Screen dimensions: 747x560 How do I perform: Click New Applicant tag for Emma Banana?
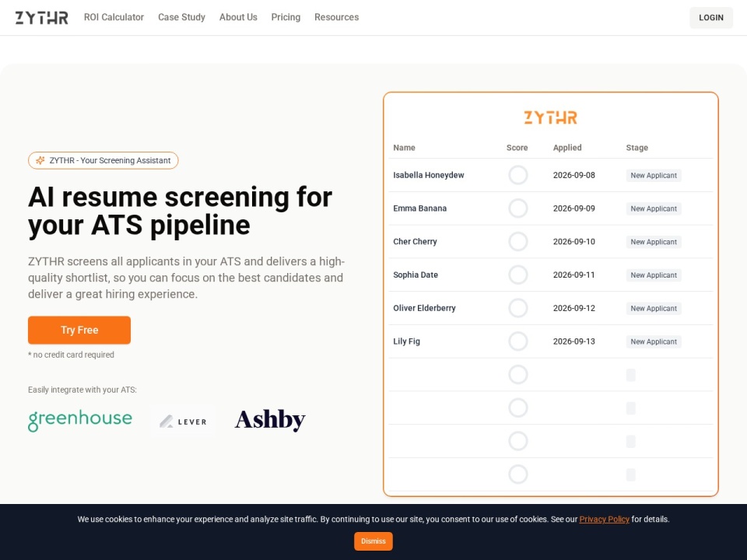pyautogui.click(x=654, y=208)
